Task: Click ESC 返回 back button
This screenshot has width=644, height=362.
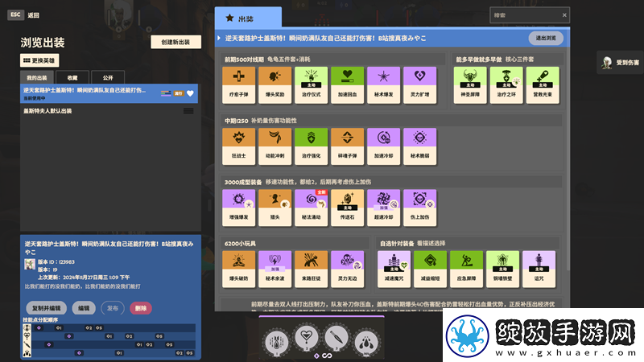Action: point(23,14)
